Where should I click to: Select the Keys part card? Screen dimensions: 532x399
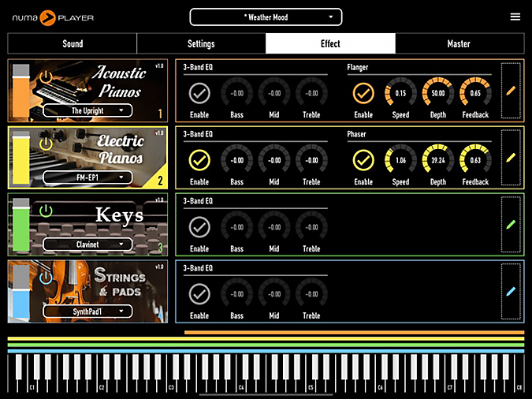[x=87, y=225]
